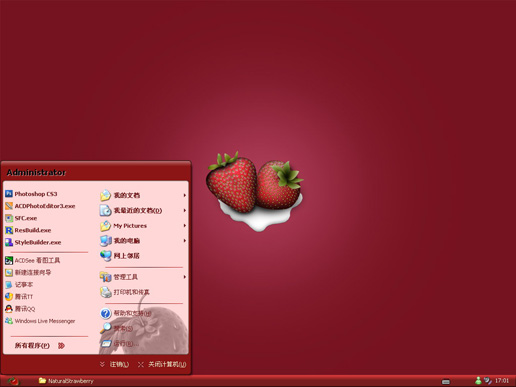The height and width of the screenshot is (387, 516).
Task: Launch the ResBuild.exe icon
Action: click(9, 230)
